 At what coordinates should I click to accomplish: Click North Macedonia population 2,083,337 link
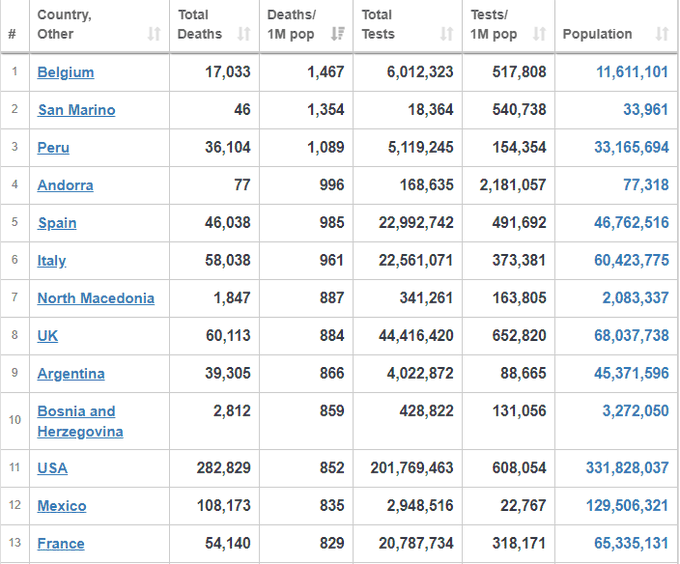click(635, 298)
